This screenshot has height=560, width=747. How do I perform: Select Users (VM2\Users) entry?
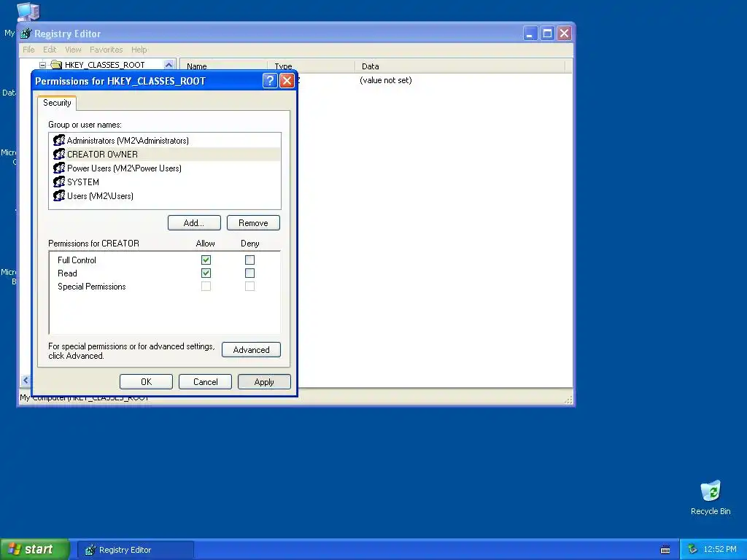[165, 195]
